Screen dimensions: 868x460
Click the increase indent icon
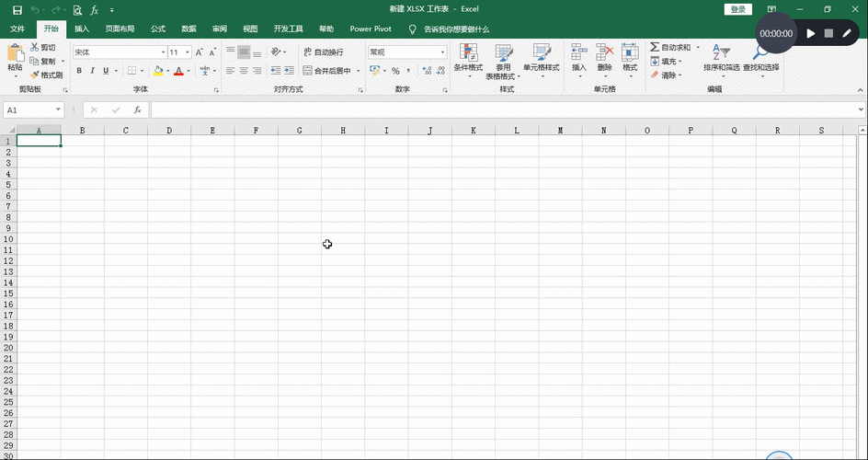289,70
